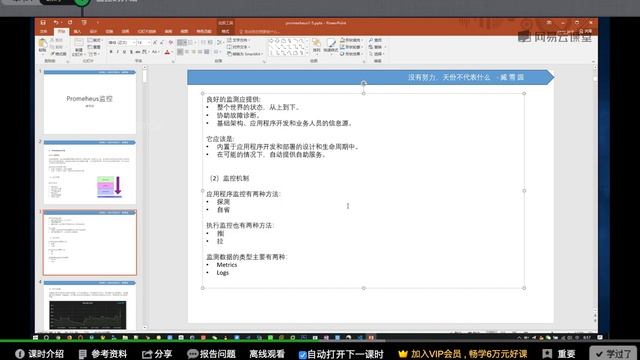Click the Tell Me search box
Image resolution: width=640 pixels, height=360 pixels.
(261, 31)
